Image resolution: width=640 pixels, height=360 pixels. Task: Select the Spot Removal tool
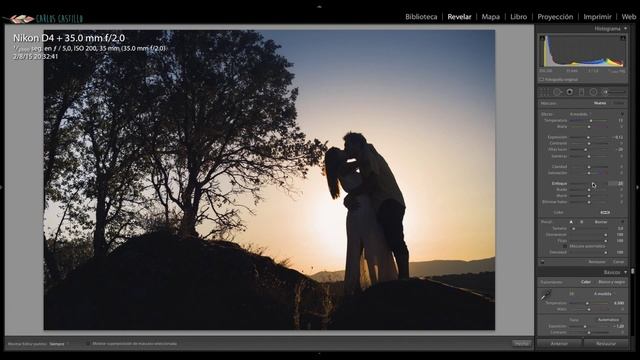coord(557,92)
